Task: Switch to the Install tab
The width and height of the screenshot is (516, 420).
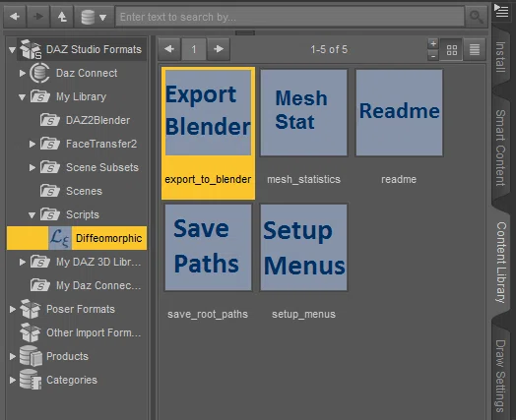Action: pyautogui.click(x=500, y=57)
